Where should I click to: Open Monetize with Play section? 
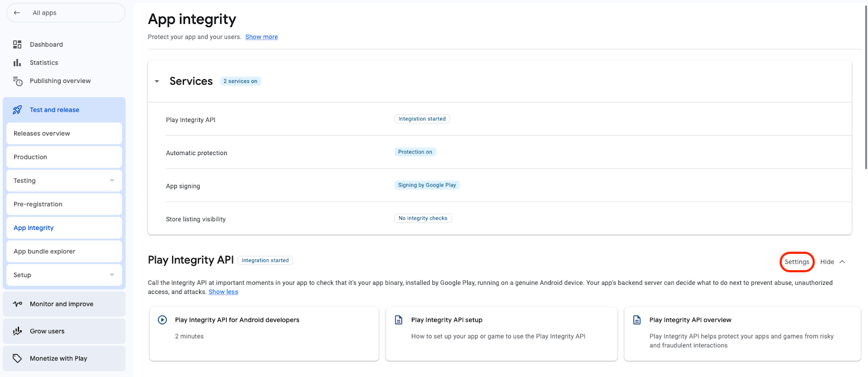[64, 358]
